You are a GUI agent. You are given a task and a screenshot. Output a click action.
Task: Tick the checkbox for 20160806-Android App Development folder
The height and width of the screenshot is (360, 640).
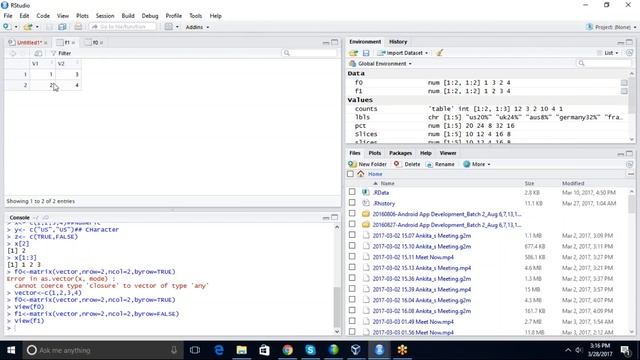[x=352, y=213]
